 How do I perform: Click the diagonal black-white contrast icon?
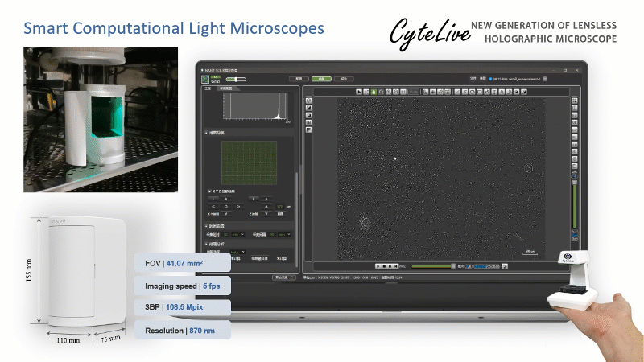coord(309,108)
